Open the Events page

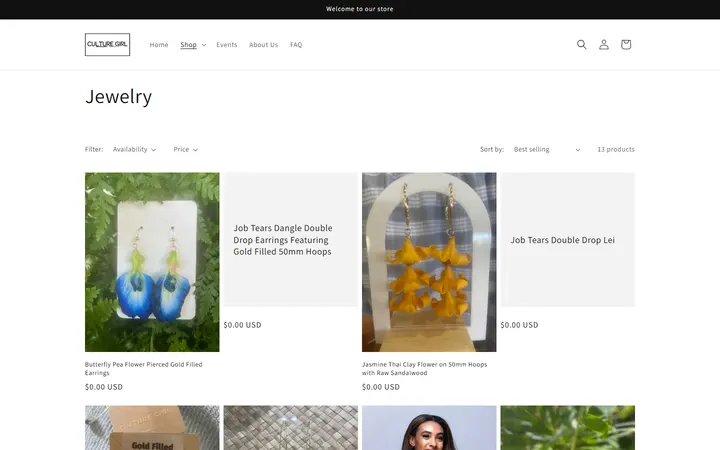click(x=227, y=45)
